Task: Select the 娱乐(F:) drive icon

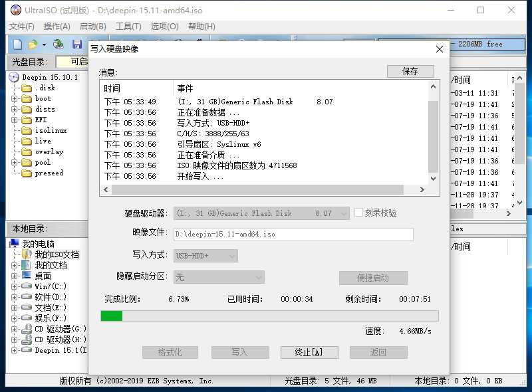Action: click(x=27, y=318)
